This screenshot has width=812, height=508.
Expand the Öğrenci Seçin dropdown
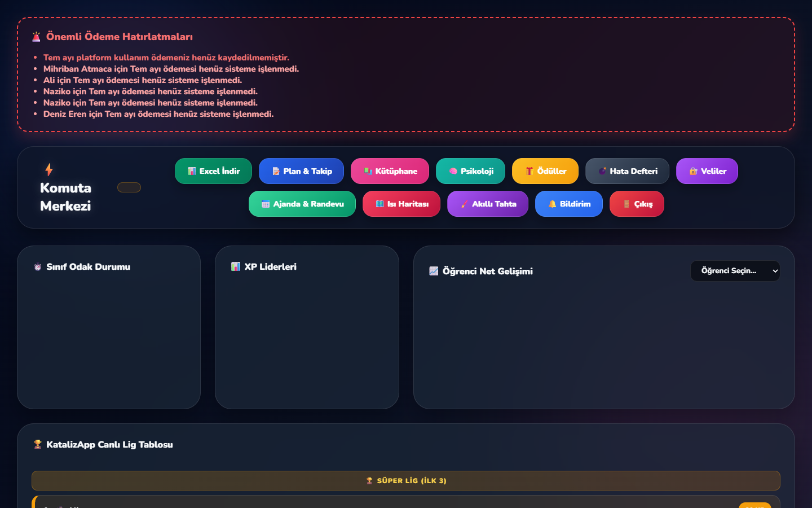(735, 271)
